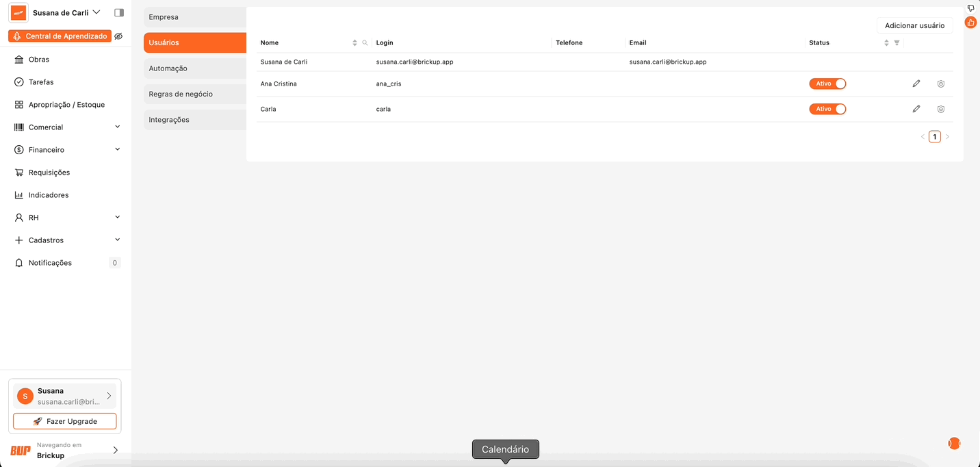Toggle Ativo status for Ana Cristina
Viewport: 980px width, 467px height.
pyautogui.click(x=827, y=84)
